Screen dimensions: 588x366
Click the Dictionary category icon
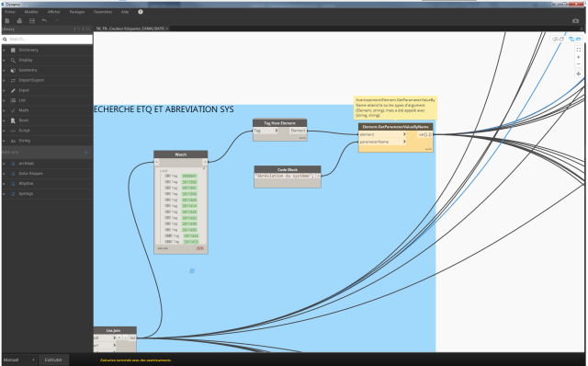point(13,50)
